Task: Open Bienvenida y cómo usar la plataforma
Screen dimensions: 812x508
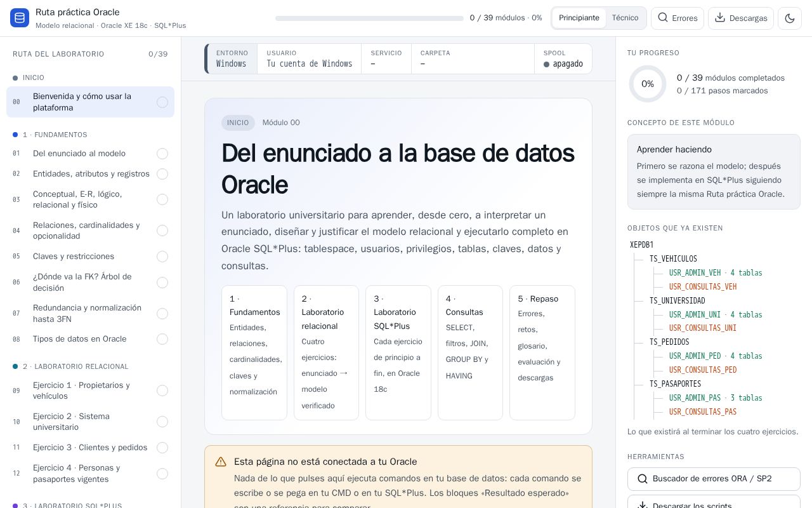Action: point(90,102)
